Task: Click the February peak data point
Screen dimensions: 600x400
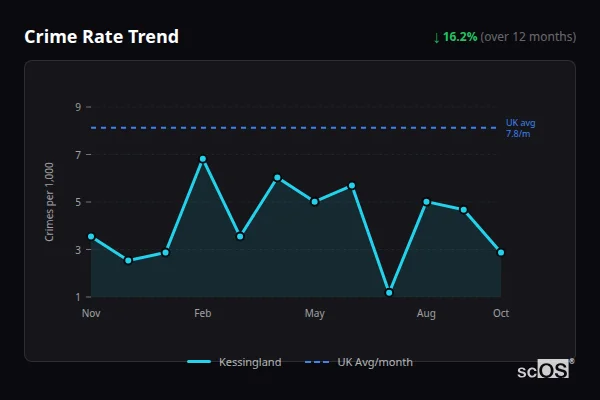Action: (x=203, y=158)
